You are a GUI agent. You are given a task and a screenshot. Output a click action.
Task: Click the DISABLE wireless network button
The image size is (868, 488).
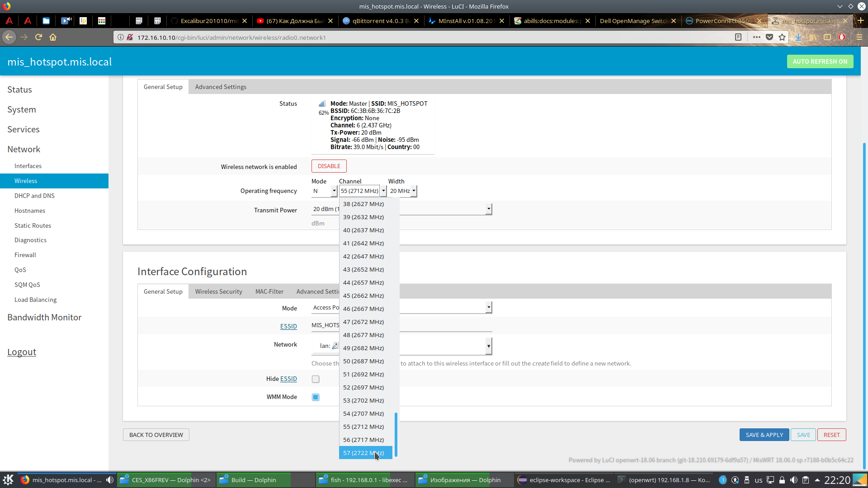[x=329, y=166]
